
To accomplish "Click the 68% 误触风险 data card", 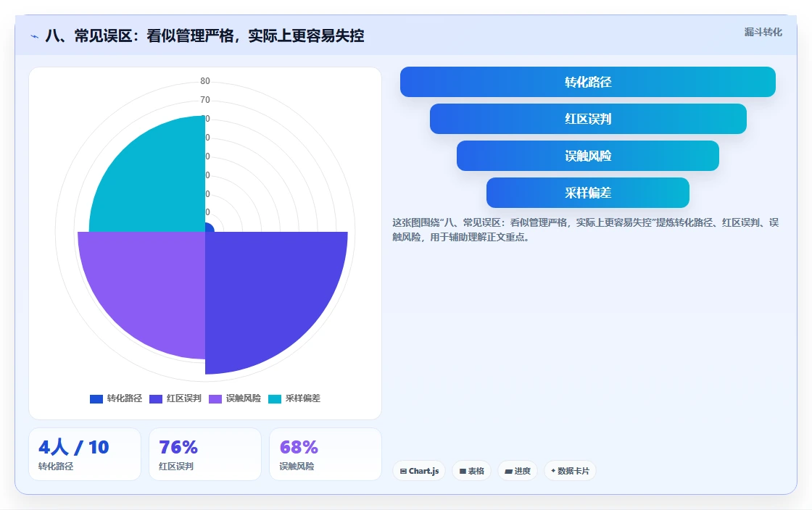I will pyautogui.click(x=326, y=454).
